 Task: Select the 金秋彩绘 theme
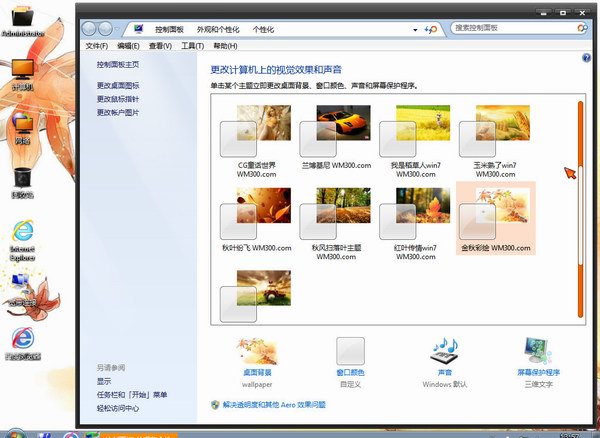495,216
